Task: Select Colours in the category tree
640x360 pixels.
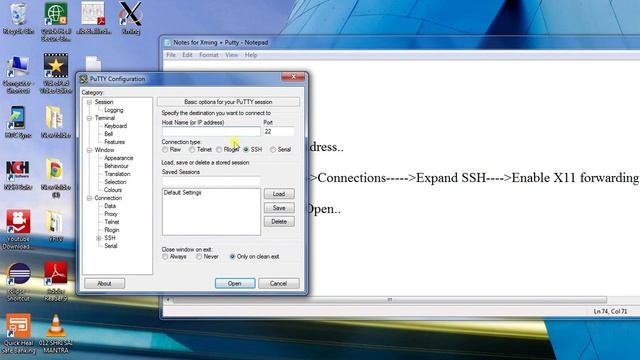Action: 113,190
